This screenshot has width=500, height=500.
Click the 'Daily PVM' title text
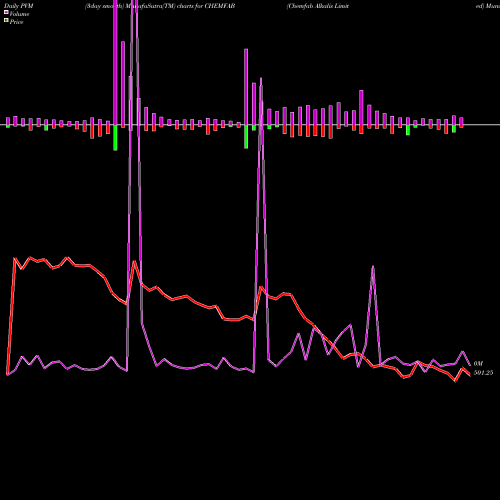click(18, 6)
